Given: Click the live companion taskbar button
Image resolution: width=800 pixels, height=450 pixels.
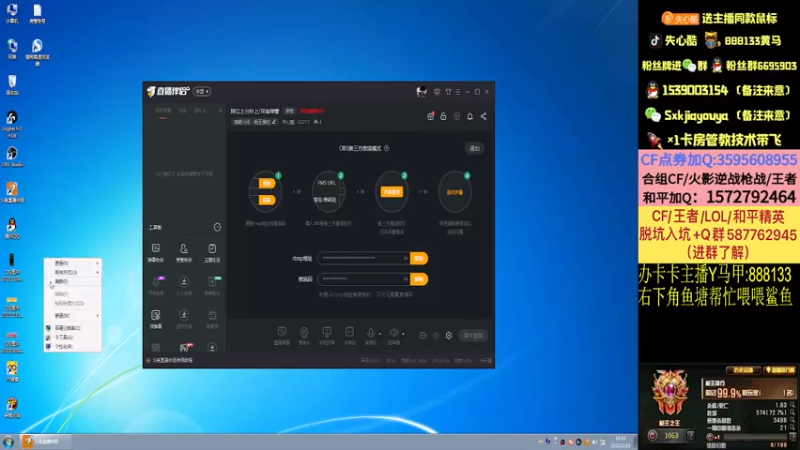Looking at the screenshot, I should (x=45, y=442).
